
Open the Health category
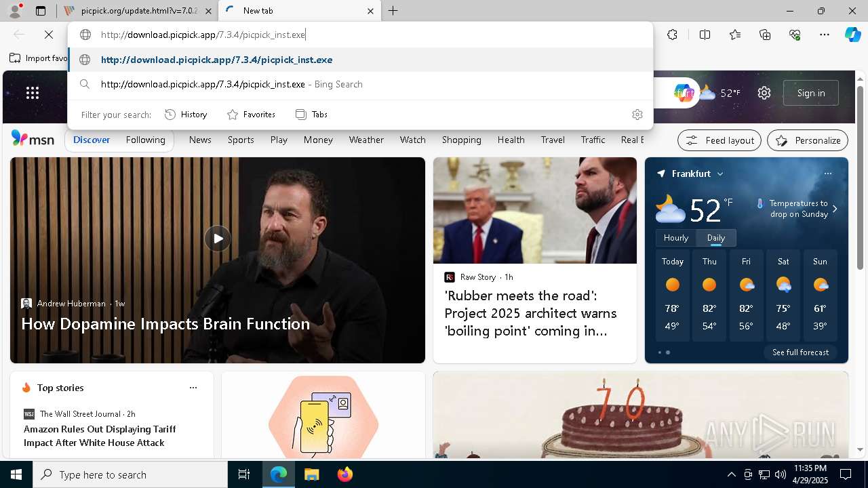[511, 140]
